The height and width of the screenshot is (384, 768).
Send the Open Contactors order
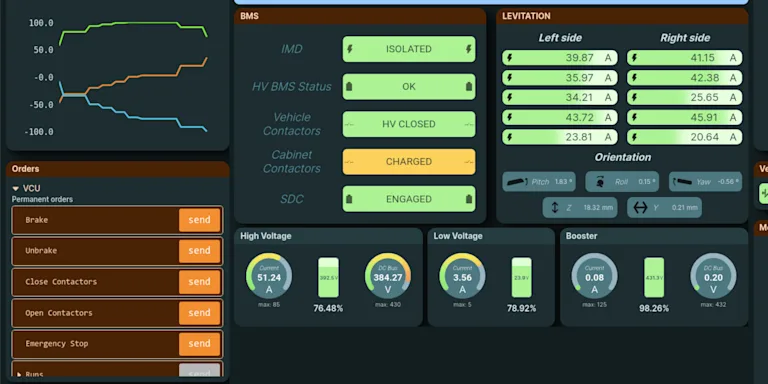(x=199, y=313)
